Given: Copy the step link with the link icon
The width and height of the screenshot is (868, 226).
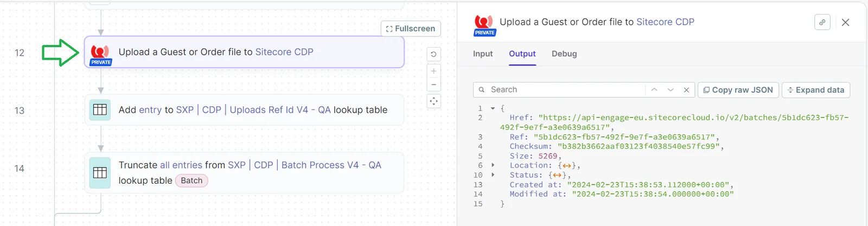Looking at the screenshot, I should point(822,22).
